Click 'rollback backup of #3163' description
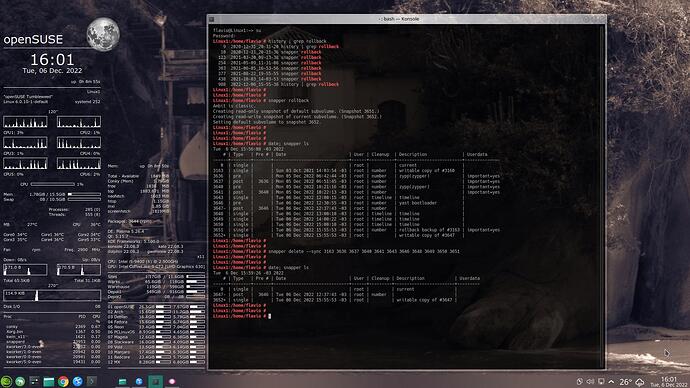Image resolution: width=690 pixels, height=388 pixels. (x=429, y=230)
